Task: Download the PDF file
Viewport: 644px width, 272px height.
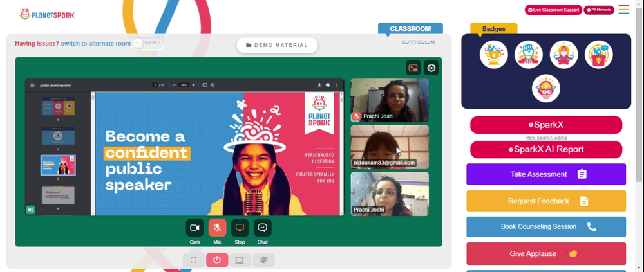Action: pyautogui.click(x=319, y=86)
